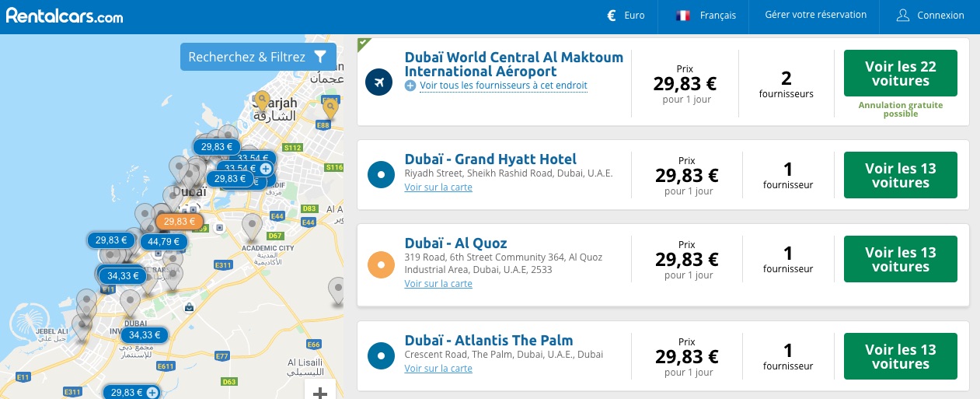980x399 pixels.
Task: Click Voir les 13 voitures for Al Quoz
Action: pyautogui.click(x=901, y=259)
